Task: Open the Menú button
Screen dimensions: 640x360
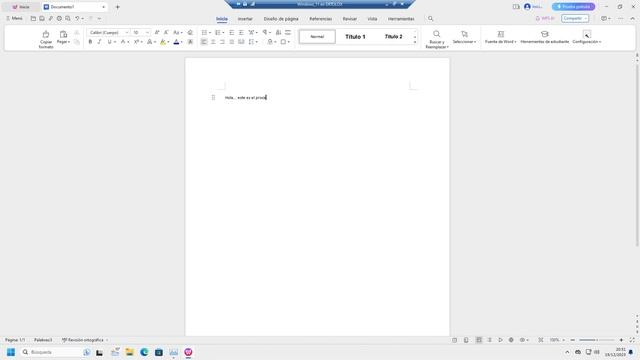Action: point(14,18)
